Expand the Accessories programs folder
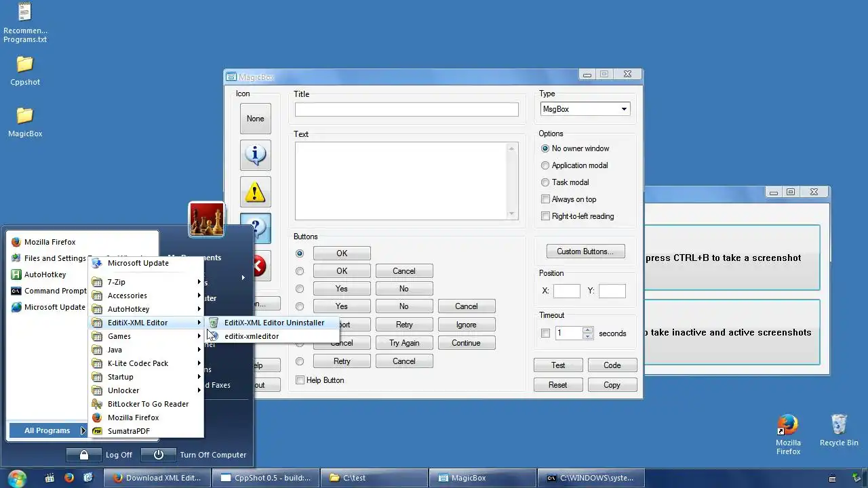 pyautogui.click(x=146, y=296)
